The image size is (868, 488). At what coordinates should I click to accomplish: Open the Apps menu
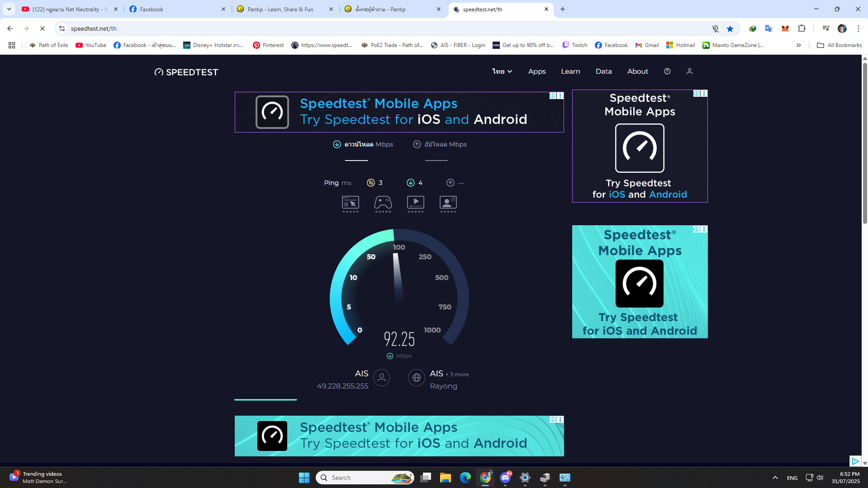click(537, 71)
